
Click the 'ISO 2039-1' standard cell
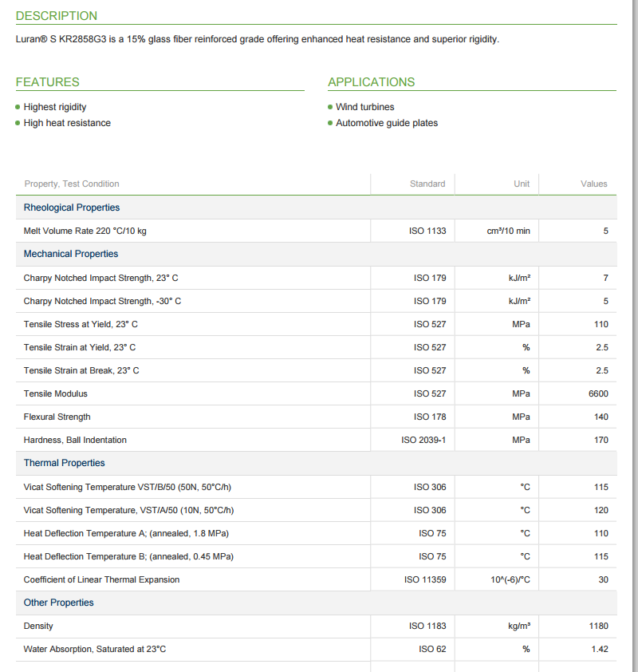coord(423,440)
